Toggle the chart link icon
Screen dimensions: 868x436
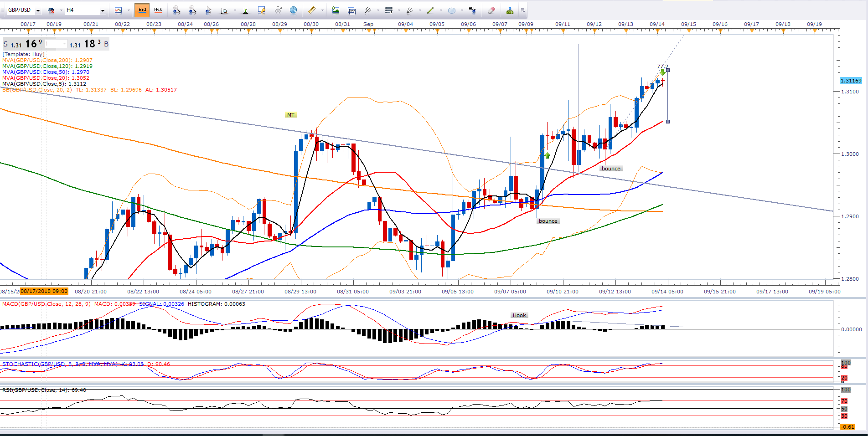point(51,10)
